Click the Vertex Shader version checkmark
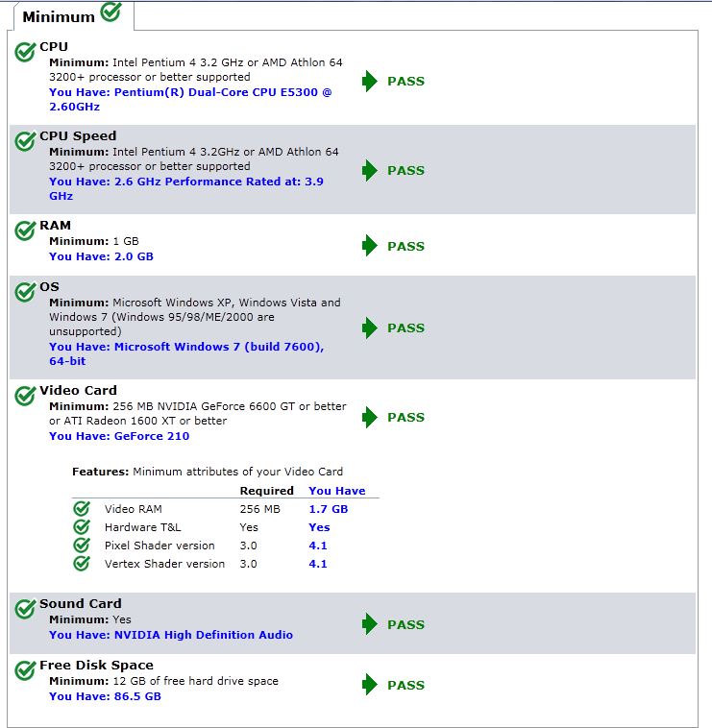This screenshot has height=728, width=712. (82, 564)
